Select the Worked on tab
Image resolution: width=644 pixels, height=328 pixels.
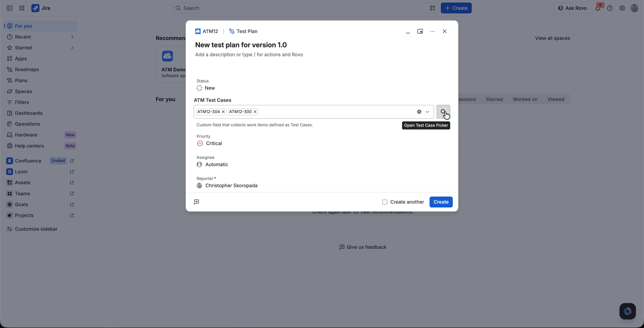click(x=525, y=99)
